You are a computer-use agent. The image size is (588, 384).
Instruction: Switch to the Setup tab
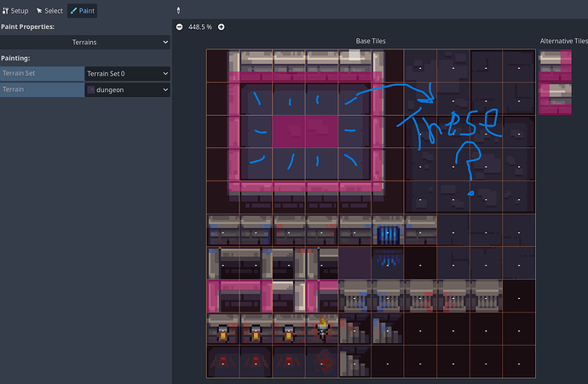[x=14, y=10]
